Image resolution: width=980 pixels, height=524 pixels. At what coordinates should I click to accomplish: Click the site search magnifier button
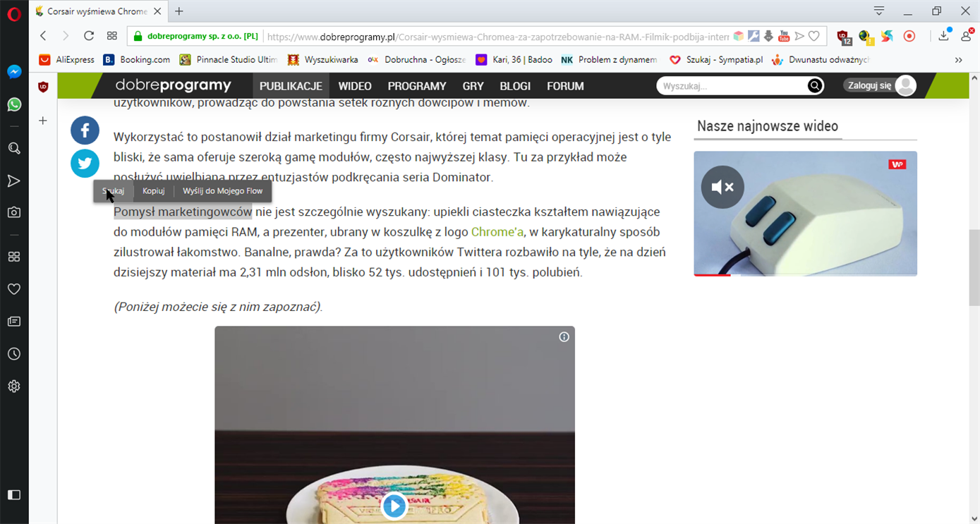coord(815,86)
